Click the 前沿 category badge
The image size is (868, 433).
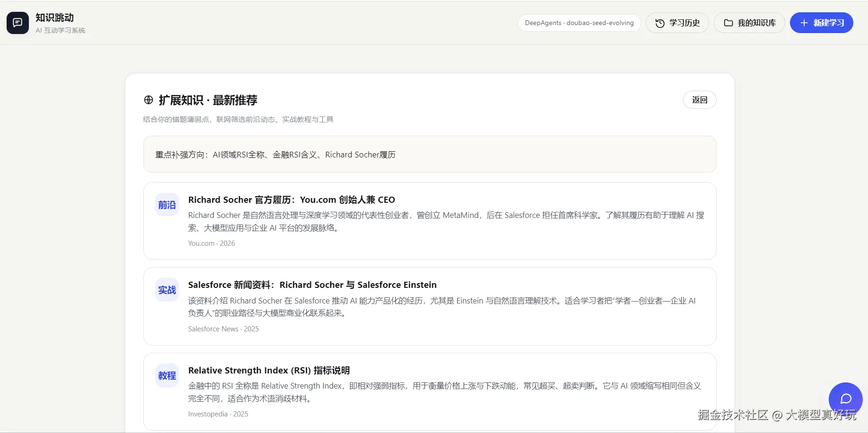(167, 205)
